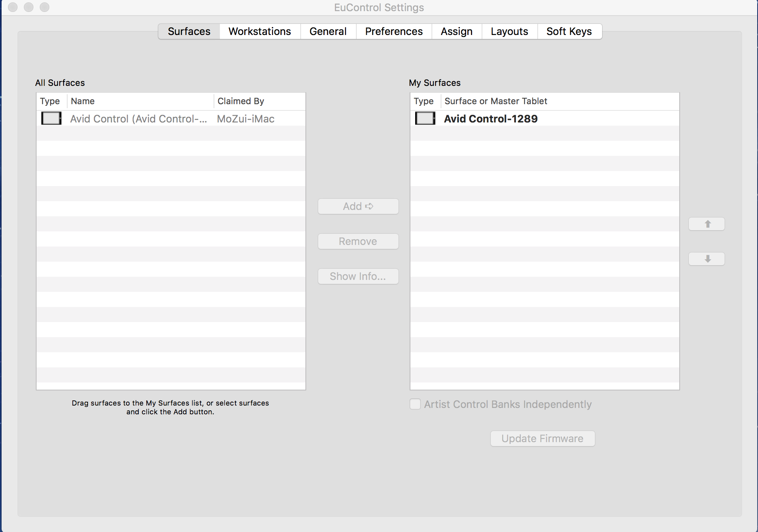Click Type column header in My Surfaces
The image size is (758, 532).
click(425, 101)
